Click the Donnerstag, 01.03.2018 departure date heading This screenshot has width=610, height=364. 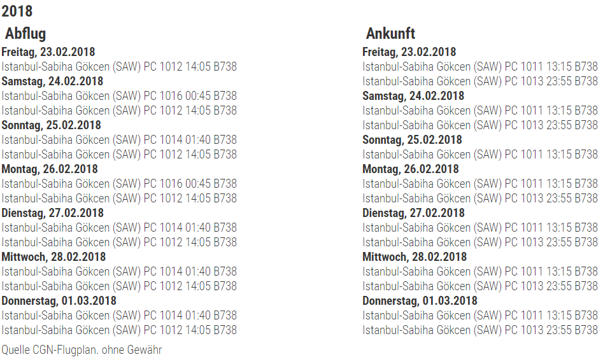(59, 300)
